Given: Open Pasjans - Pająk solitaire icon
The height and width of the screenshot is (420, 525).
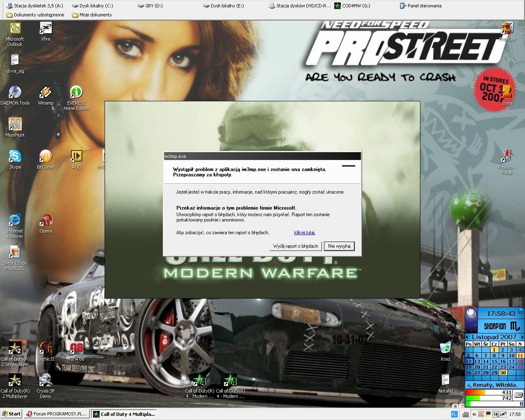Looking at the screenshot, I should (x=507, y=162).
